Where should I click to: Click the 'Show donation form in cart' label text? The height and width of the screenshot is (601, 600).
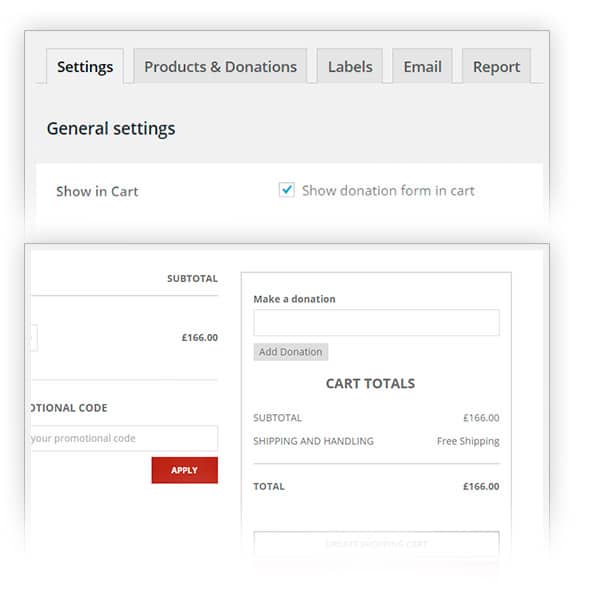click(x=388, y=190)
